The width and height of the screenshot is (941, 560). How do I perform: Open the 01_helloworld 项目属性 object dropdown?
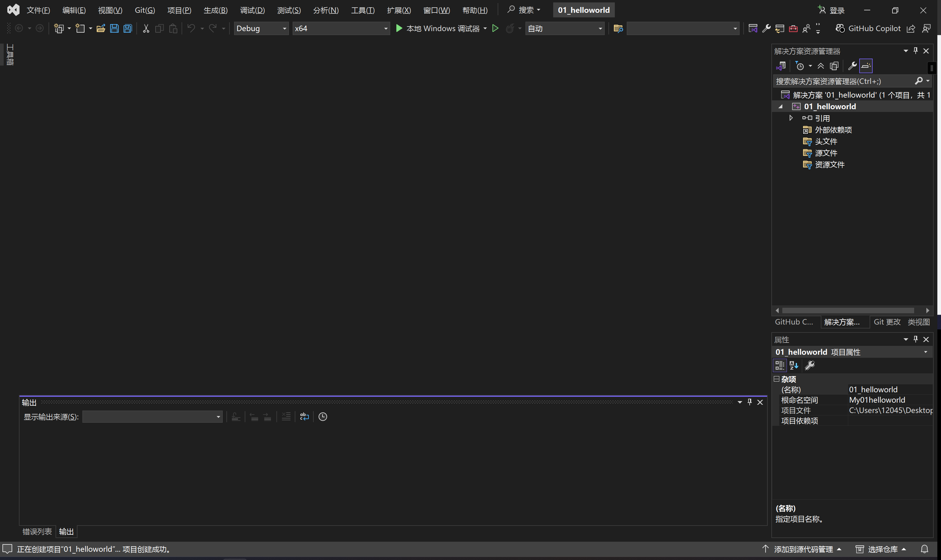tap(925, 352)
